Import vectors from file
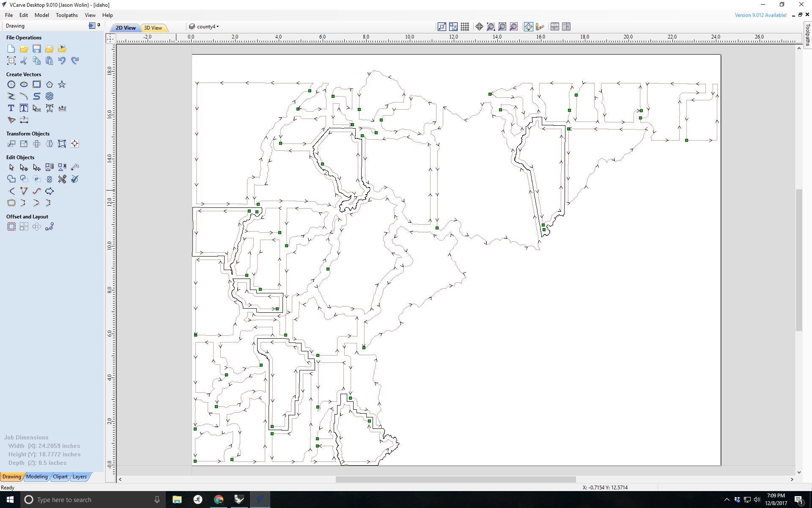This screenshot has width=812, height=508. tap(49, 49)
